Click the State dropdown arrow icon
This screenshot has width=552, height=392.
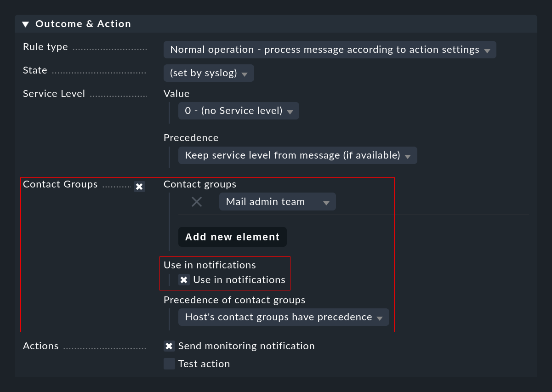pyautogui.click(x=245, y=73)
